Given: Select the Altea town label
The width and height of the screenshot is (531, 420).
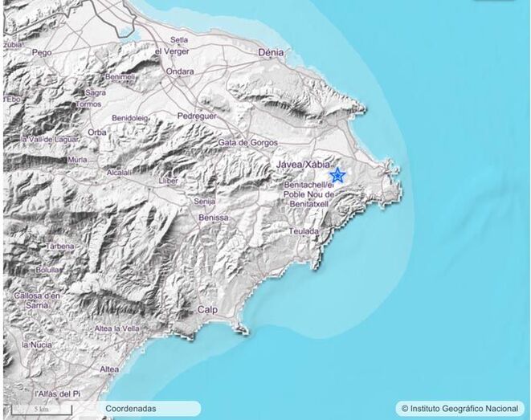Looking at the screenshot, I should [109, 369].
